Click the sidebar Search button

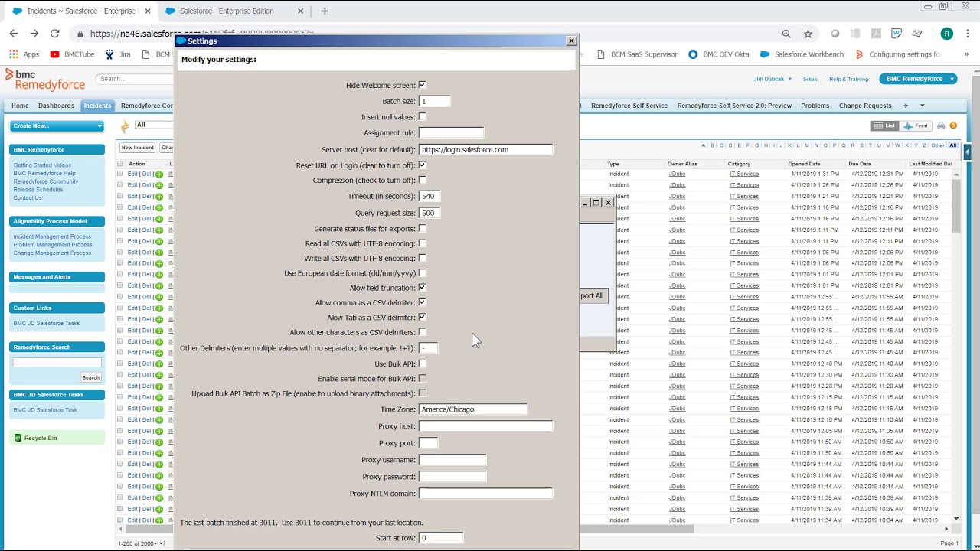point(90,377)
